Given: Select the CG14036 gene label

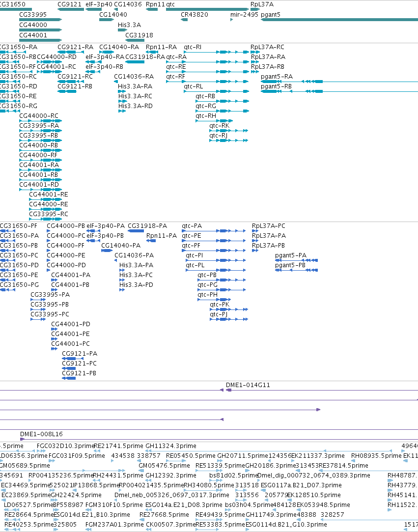Looking at the screenshot, I should (128, 4).
